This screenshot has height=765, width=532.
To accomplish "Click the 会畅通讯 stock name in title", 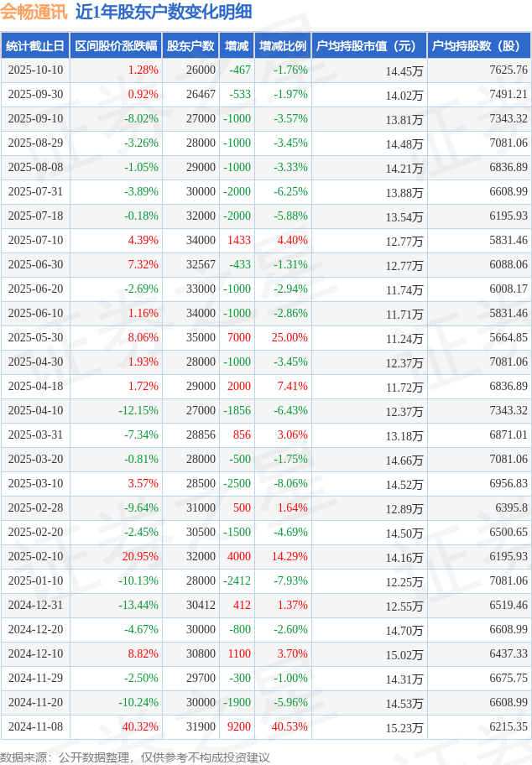I will click(34, 12).
